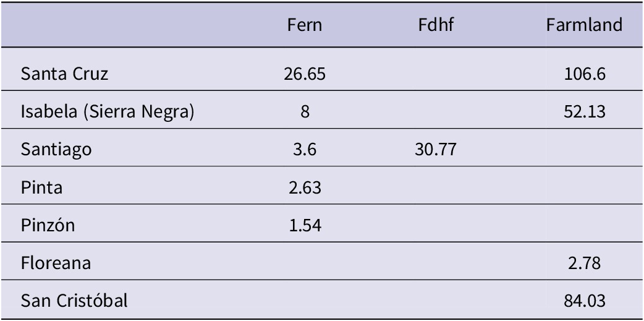The width and height of the screenshot is (644, 321).
Task: Click the Pinta row label
Action: pos(38,187)
